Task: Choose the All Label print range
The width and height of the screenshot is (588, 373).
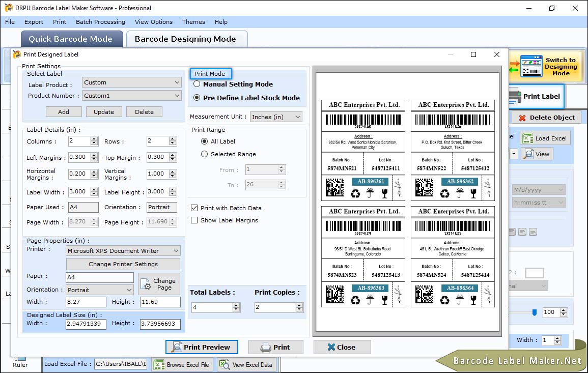Action: pyautogui.click(x=204, y=141)
